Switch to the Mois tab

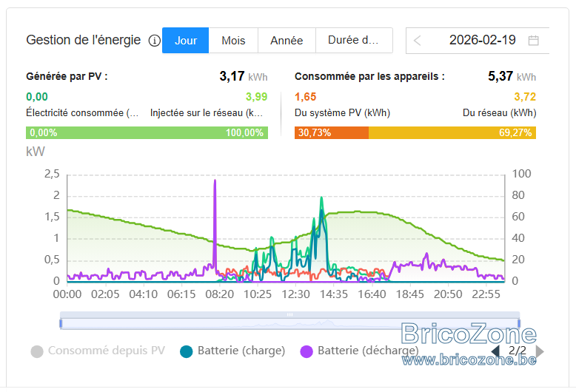pos(233,41)
